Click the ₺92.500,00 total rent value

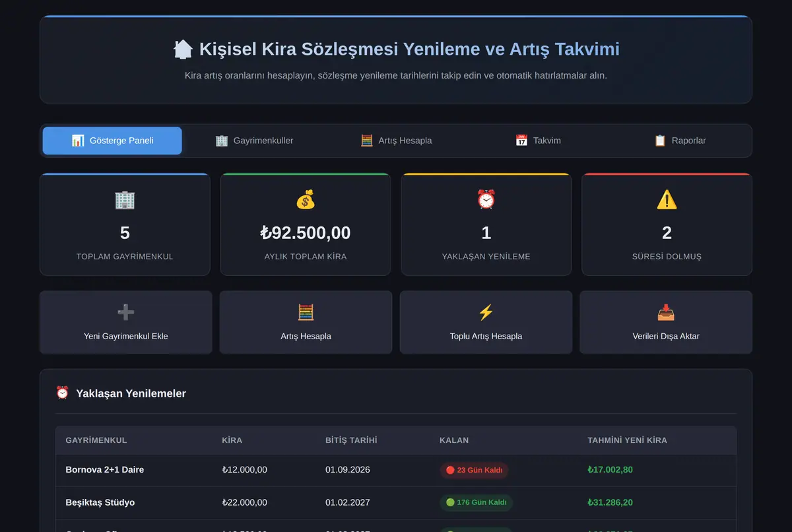[306, 233]
